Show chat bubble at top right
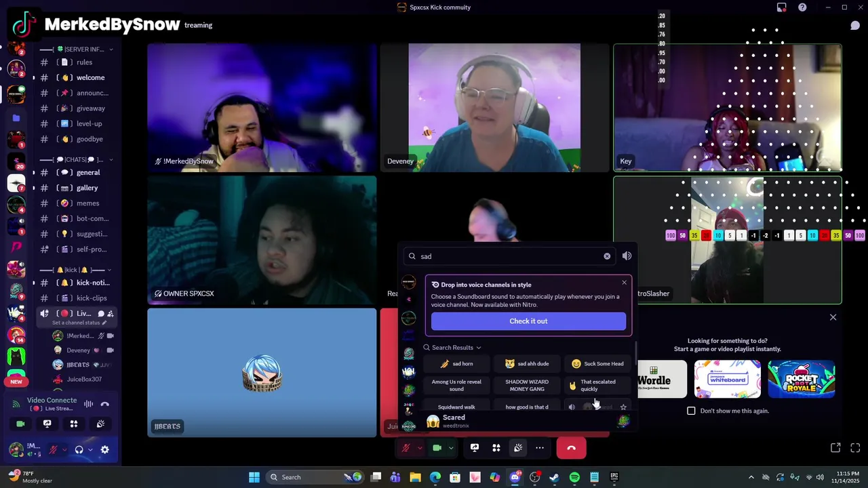The width and height of the screenshot is (868, 488). coord(855,26)
